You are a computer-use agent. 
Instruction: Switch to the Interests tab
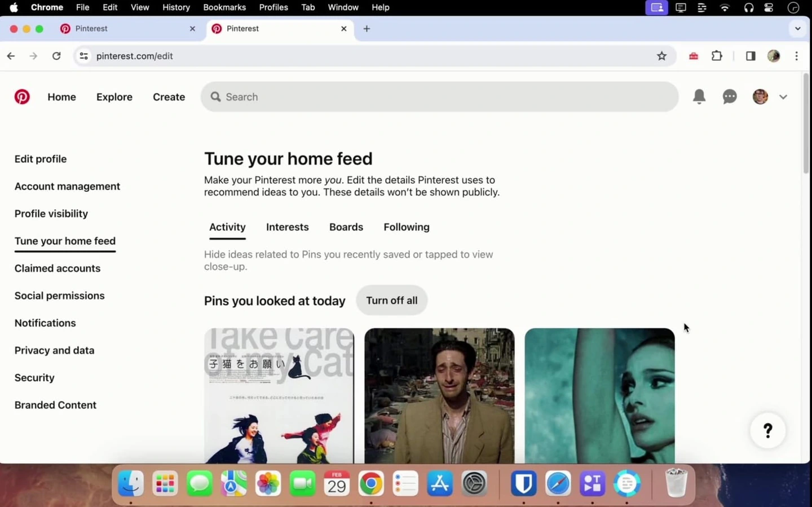(288, 227)
